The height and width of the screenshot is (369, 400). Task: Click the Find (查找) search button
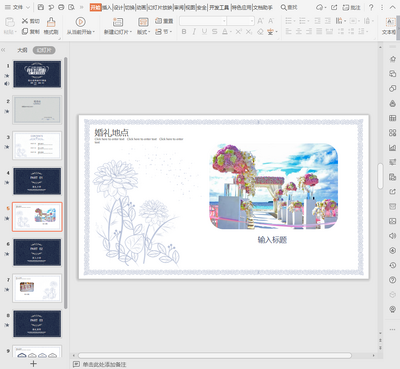coord(289,7)
